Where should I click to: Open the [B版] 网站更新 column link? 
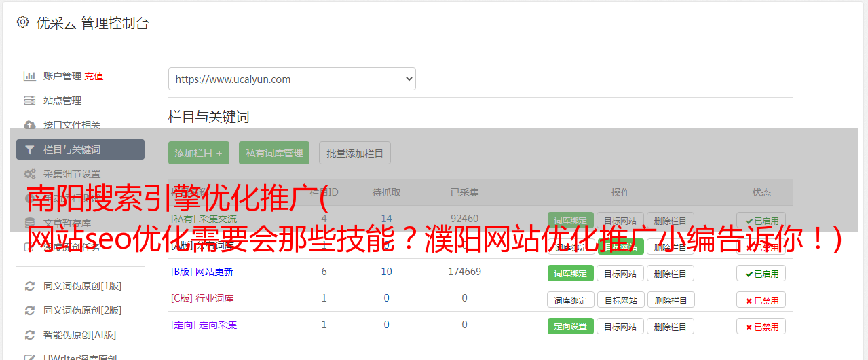pyautogui.click(x=202, y=272)
